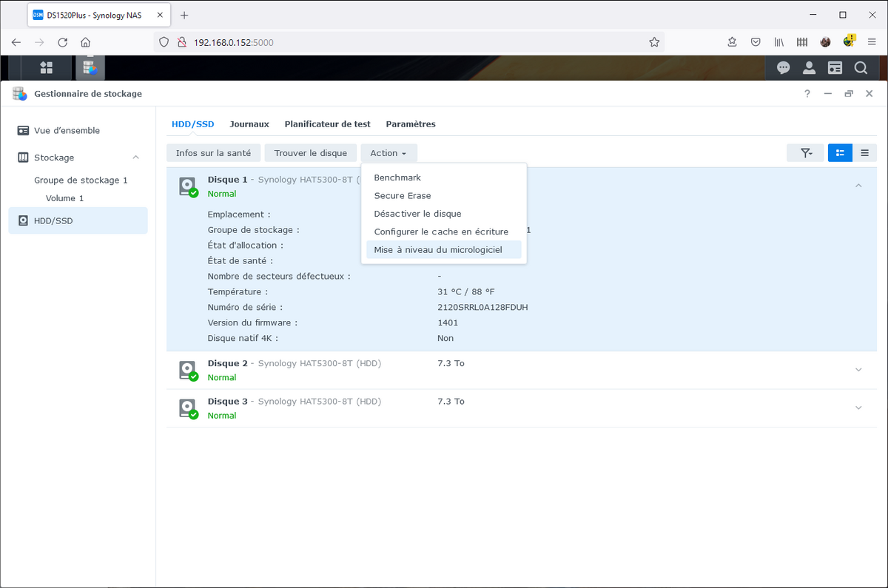The height and width of the screenshot is (588, 888).
Task: Open Firefox application hamburger menu
Action: point(872,42)
